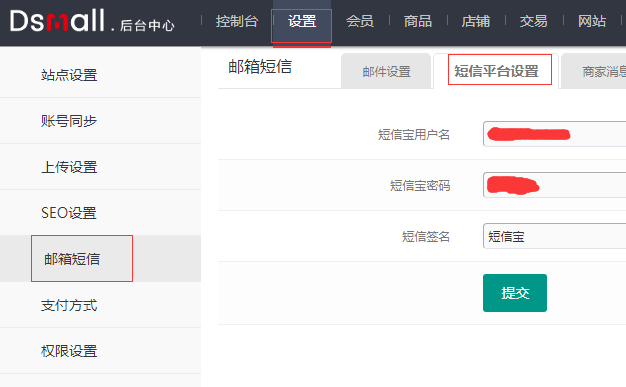This screenshot has height=387, width=626.
Task: Go to 站点设置 in sidebar
Action: 100,75
